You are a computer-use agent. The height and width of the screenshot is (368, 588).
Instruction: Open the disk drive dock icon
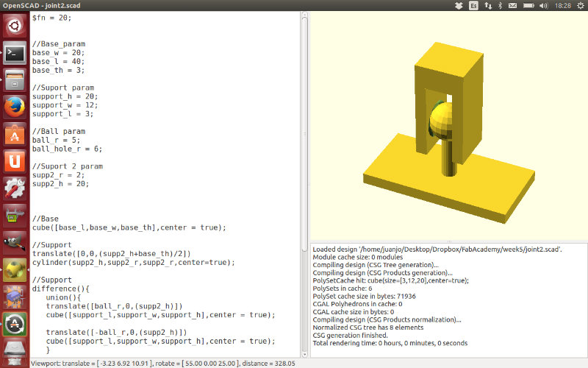15,350
